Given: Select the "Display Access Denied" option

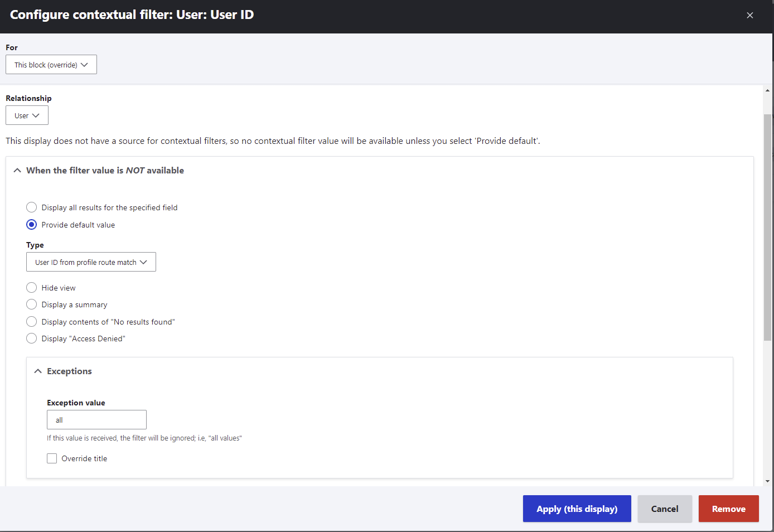Looking at the screenshot, I should coord(31,338).
